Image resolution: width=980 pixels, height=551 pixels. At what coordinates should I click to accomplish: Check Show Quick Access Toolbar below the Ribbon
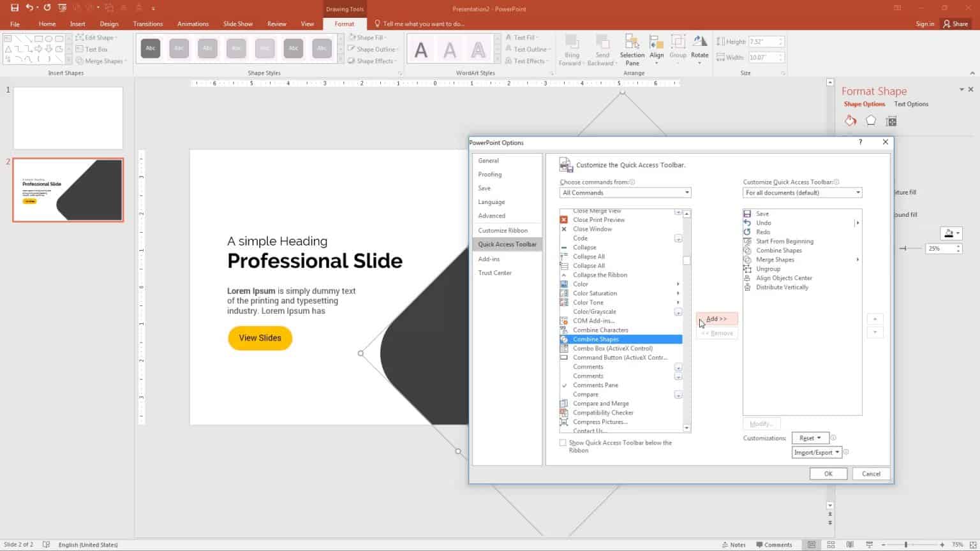click(x=563, y=442)
